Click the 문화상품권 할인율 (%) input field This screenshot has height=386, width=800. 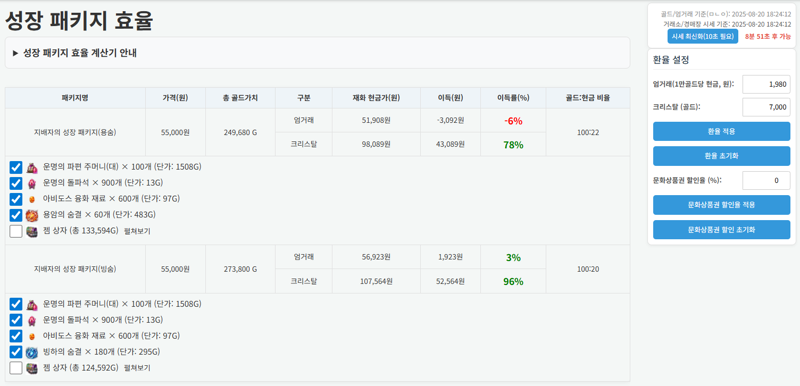pos(766,181)
